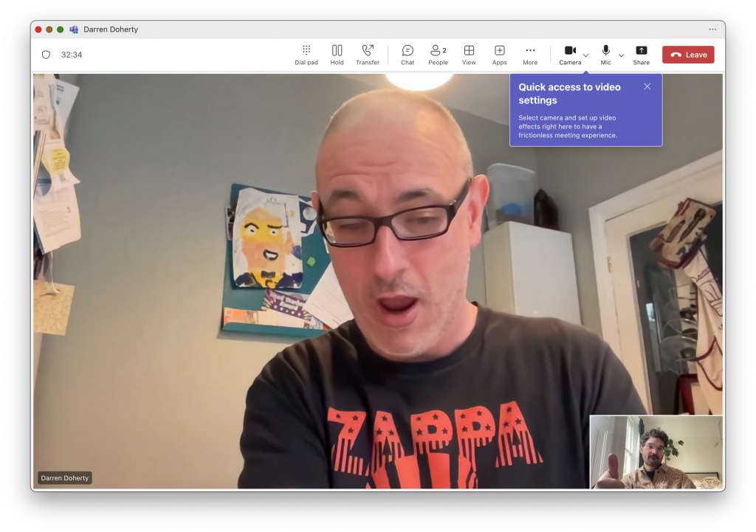Open the Apps panel
The image size is (756, 532).
coord(500,55)
